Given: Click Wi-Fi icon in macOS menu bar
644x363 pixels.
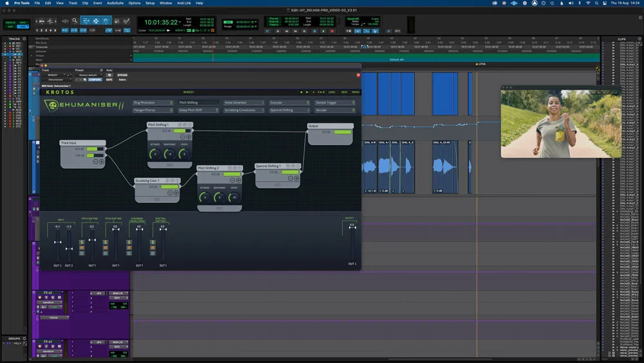Looking at the screenshot, I should click(x=588, y=3).
